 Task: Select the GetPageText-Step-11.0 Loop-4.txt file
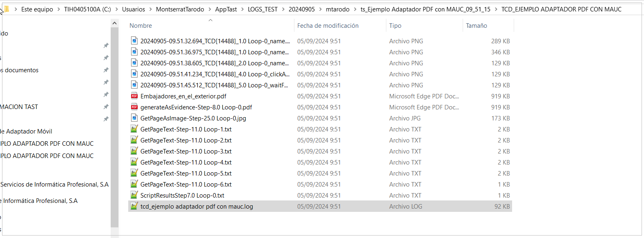coord(186,162)
